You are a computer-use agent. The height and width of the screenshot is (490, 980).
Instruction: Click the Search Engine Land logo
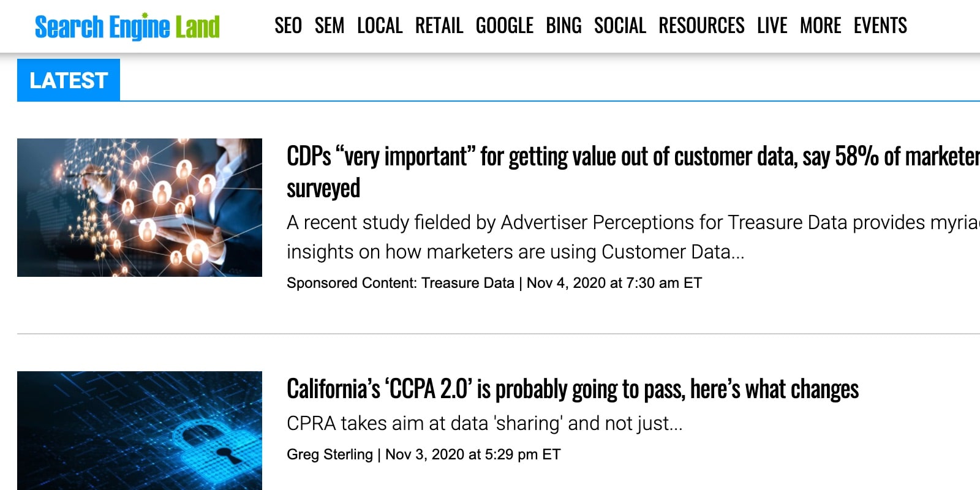127,26
